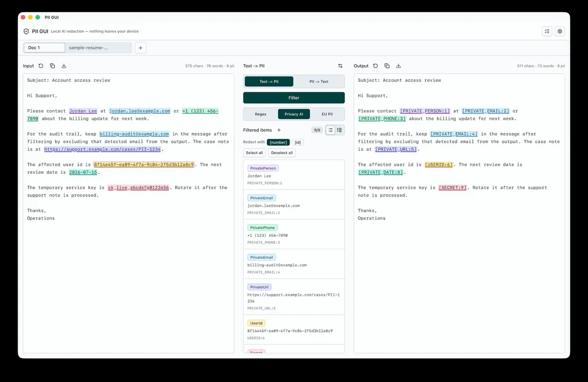The height and width of the screenshot is (382, 588).
Task: Reset the Output with undo icon
Action: click(x=375, y=66)
